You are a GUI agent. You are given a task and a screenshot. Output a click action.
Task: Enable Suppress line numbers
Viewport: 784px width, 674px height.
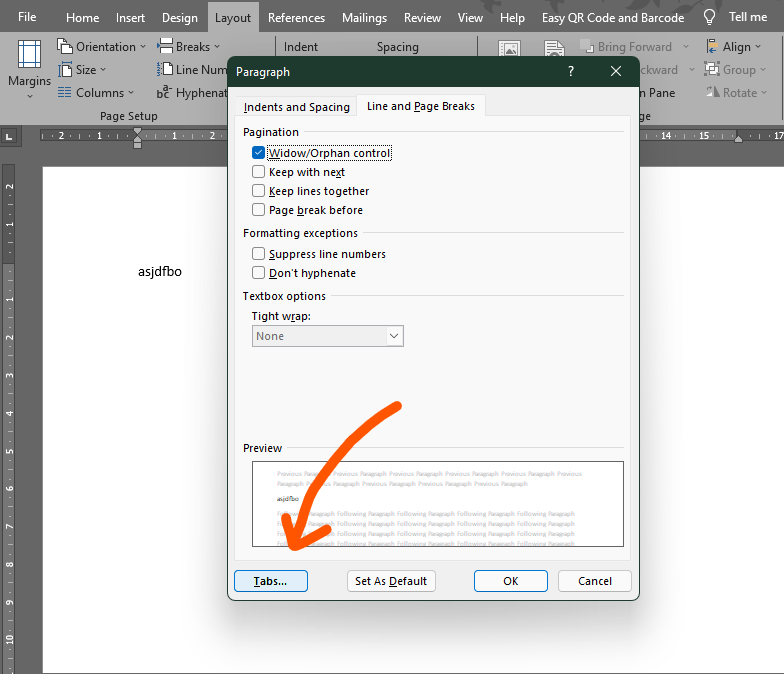tap(258, 254)
